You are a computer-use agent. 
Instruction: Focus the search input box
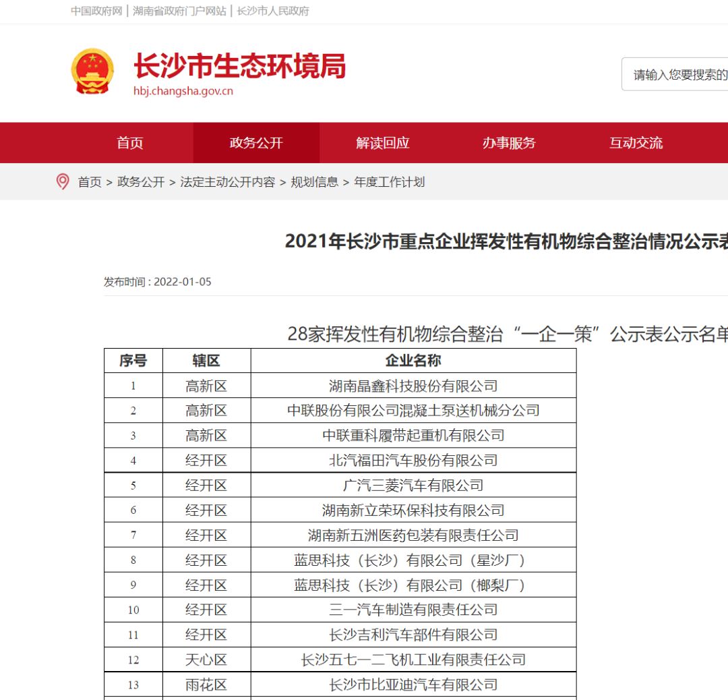click(x=675, y=74)
